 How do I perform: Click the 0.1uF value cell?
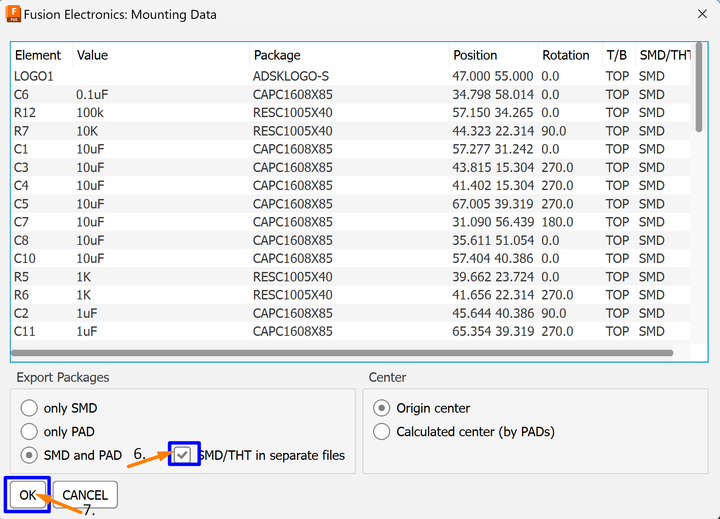pyautogui.click(x=92, y=94)
